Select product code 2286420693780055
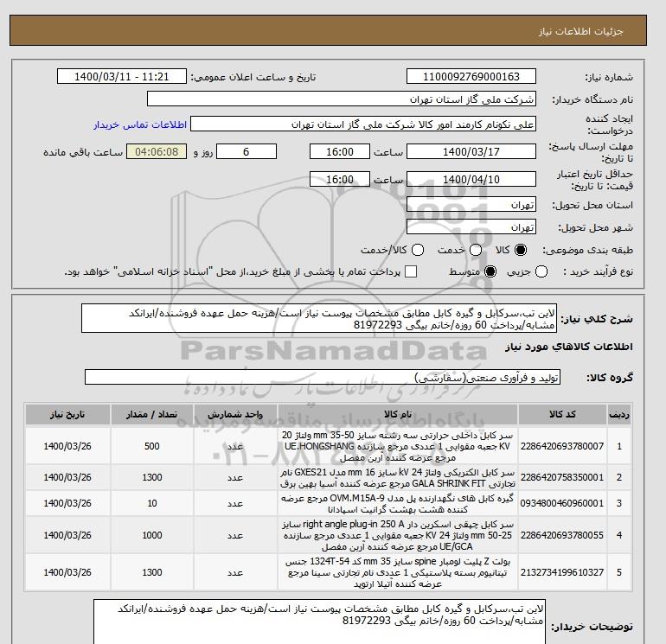The height and width of the screenshot is (644, 666). (562, 535)
